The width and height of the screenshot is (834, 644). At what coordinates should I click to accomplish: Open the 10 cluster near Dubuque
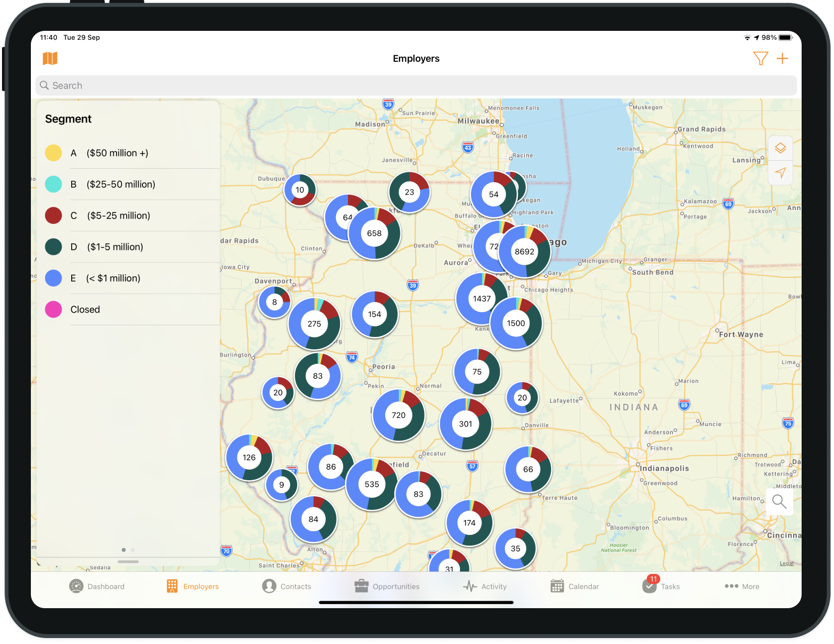point(300,190)
